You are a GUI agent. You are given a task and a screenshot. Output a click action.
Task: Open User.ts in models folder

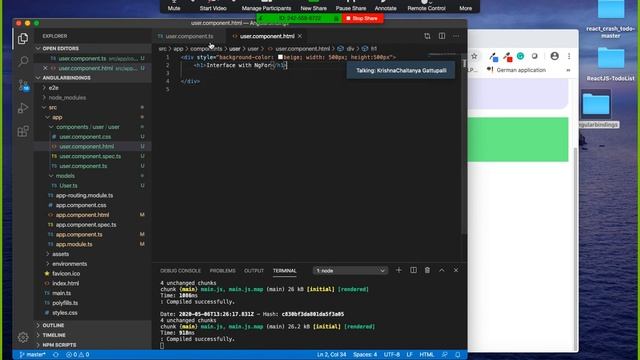point(68,186)
